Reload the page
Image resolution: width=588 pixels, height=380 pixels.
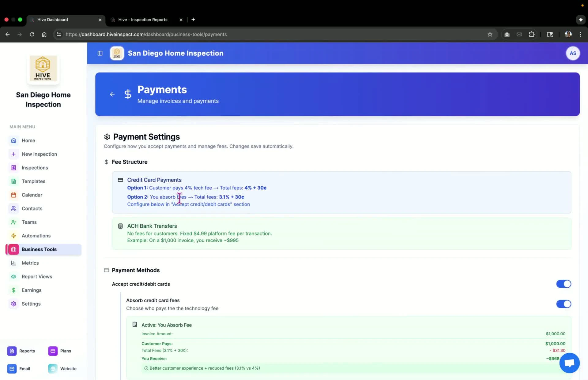tap(32, 34)
